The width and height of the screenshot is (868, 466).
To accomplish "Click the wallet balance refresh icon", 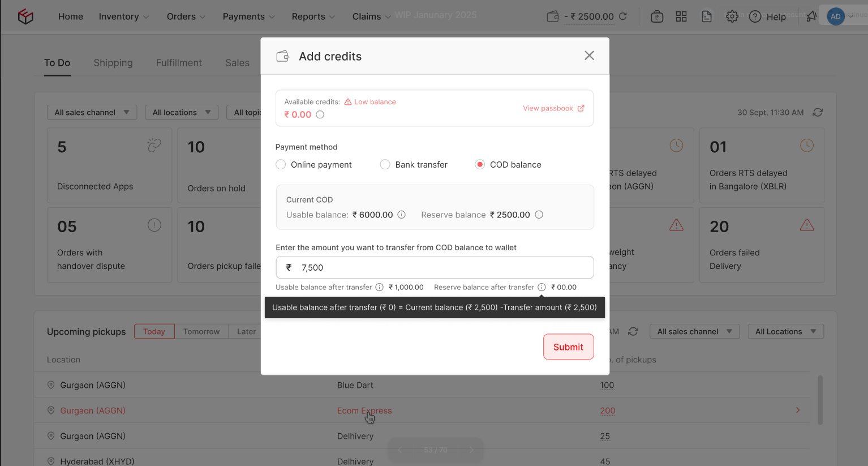I will [x=623, y=16].
